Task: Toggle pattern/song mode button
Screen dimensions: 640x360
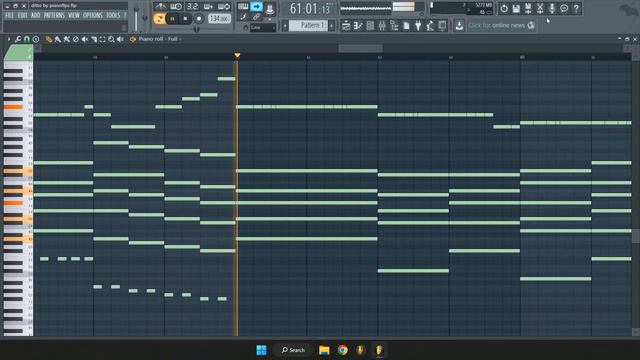Action: coord(159,19)
